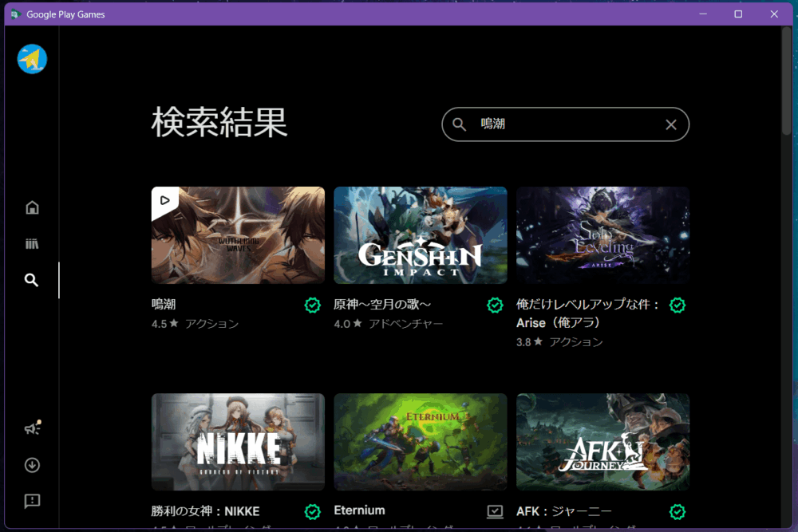Open the NIKKE game thumbnail
This screenshot has height=532, width=798.
tap(238, 441)
